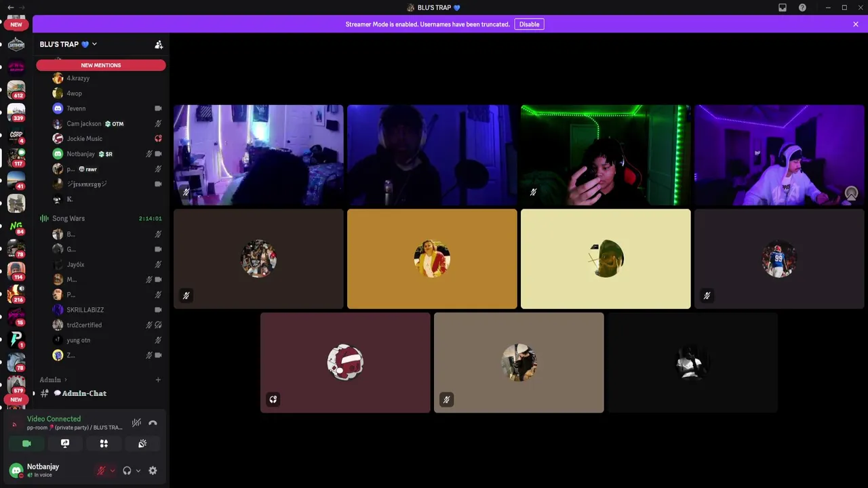The width and height of the screenshot is (868, 488).
Task: Open CSRP server icon
Action: (x=16, y=135)
